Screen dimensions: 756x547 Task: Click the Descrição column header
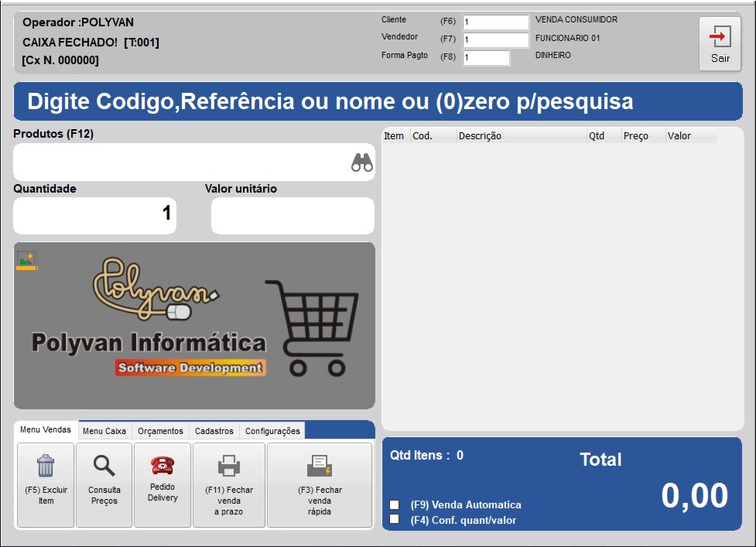522,136
